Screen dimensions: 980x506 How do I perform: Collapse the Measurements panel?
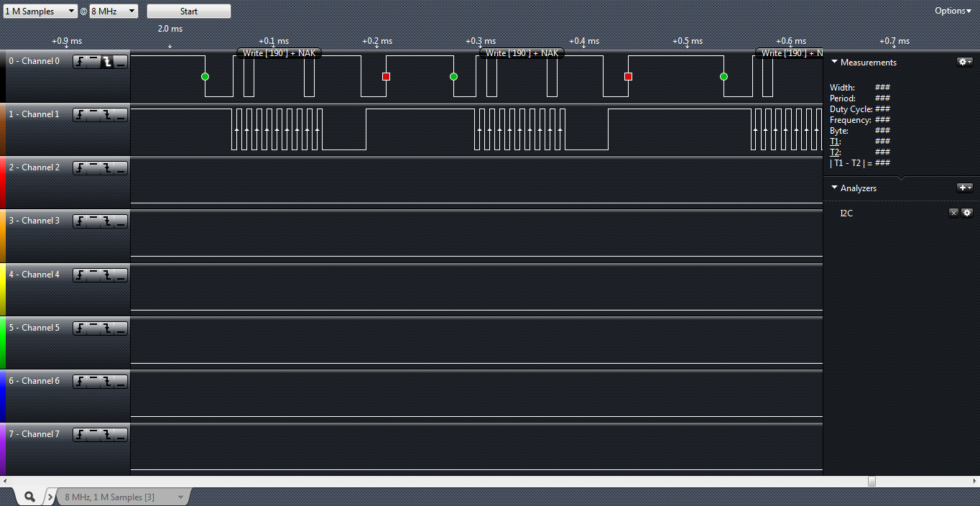[834, 63]
